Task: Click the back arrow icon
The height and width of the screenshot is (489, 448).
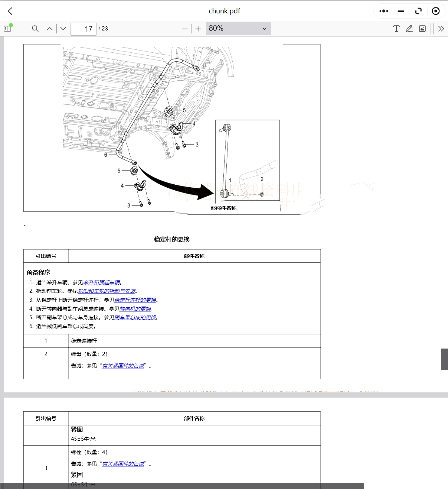Action: click(x=10, y=11)
